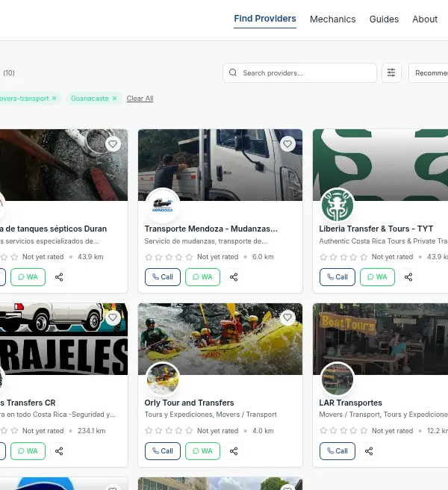Share the tanques sépticos Duran listing
The image size is (448, 490).
(59, 277)
